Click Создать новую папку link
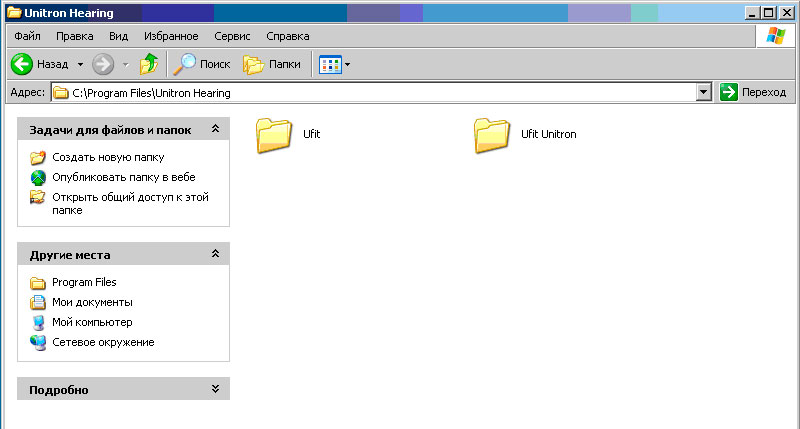This screenshot has height=429, width=800. [108, 158]
